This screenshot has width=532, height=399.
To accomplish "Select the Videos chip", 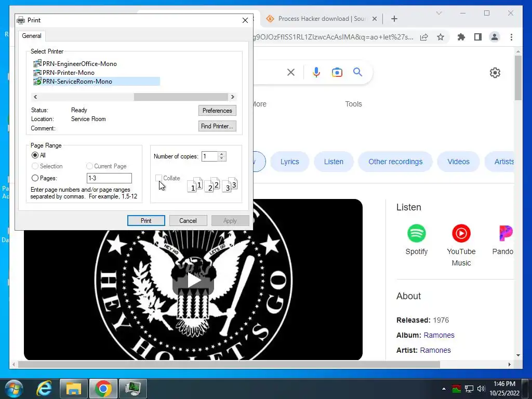I will pos(458,162).
